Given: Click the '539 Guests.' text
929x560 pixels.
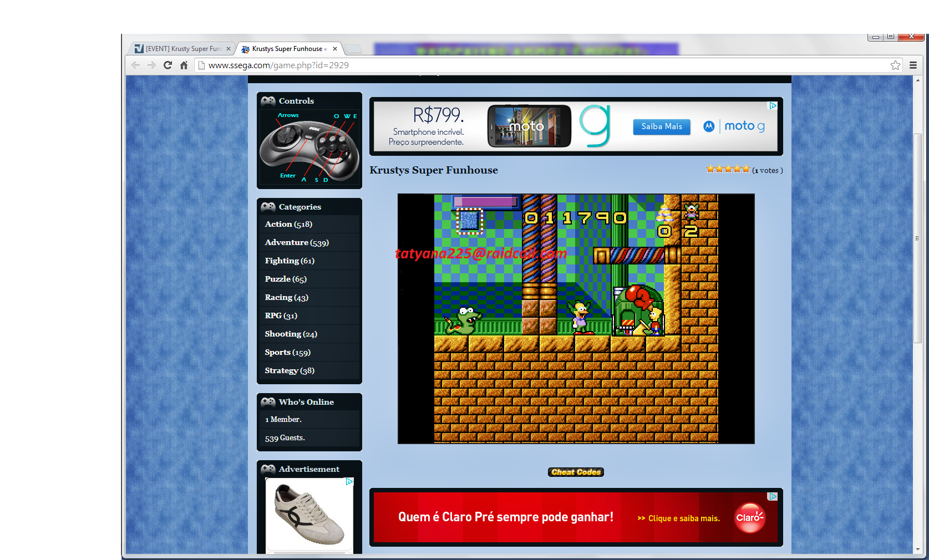Looking at the screenshot, I should (x=285, y=438).
